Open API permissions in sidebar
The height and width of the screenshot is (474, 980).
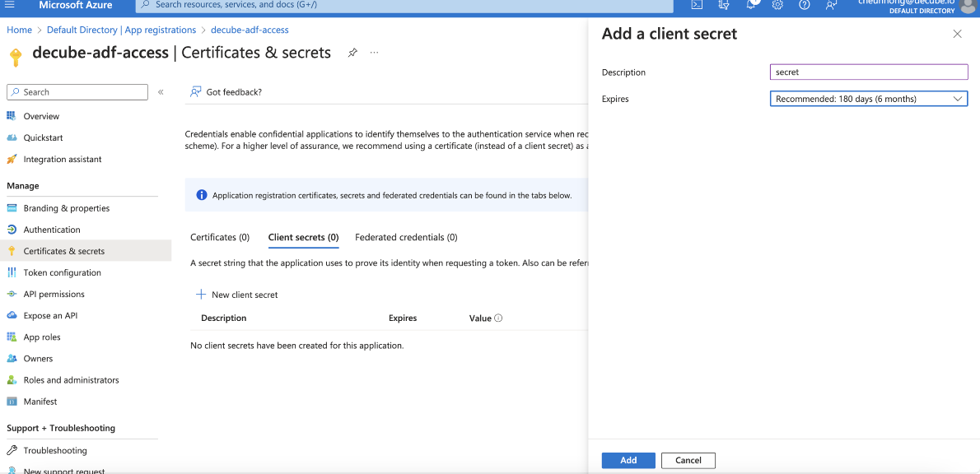tap(54, 294)
